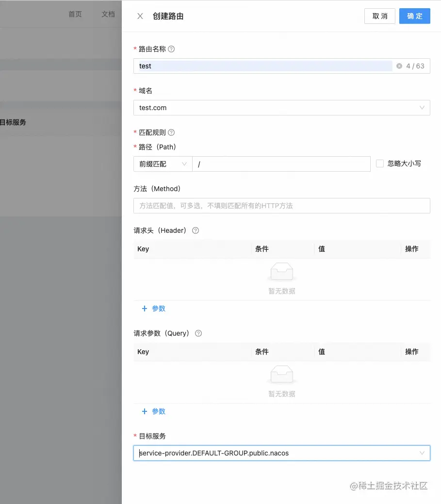
Task: Click the 确定 button
Action: pos(415,16)
